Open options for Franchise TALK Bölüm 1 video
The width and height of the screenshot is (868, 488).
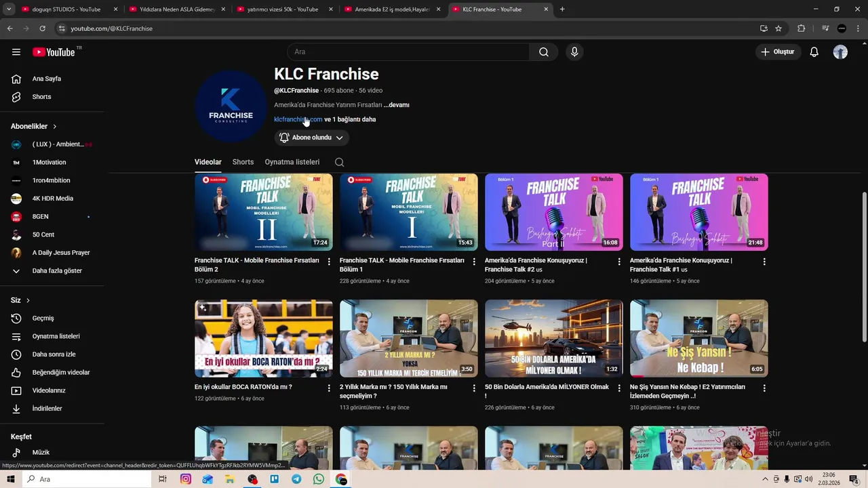(474, 262)
